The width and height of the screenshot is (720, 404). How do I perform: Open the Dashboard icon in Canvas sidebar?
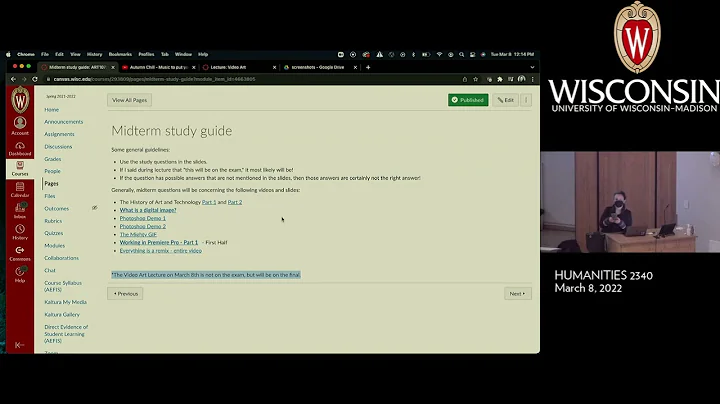20,149
